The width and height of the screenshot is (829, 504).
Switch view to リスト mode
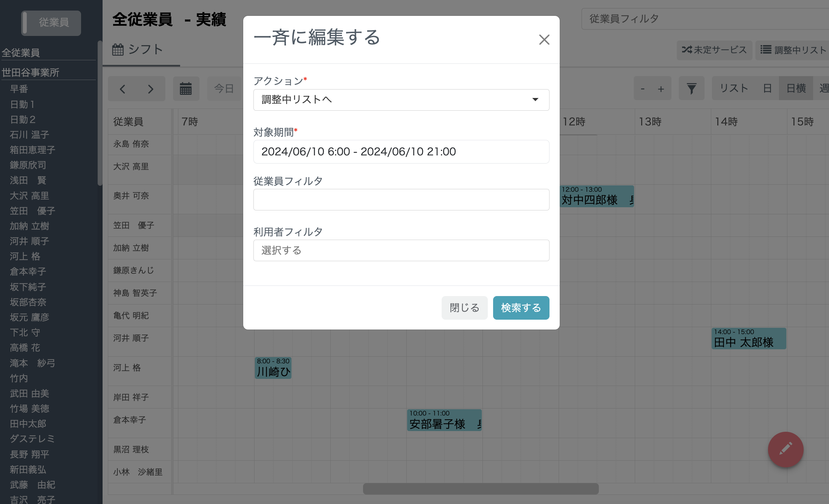tap(734, 88)
